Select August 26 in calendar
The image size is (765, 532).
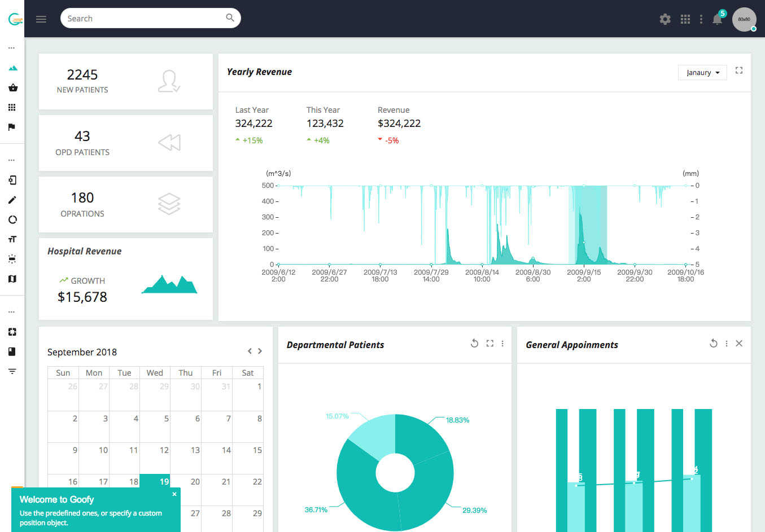(63, 394)
